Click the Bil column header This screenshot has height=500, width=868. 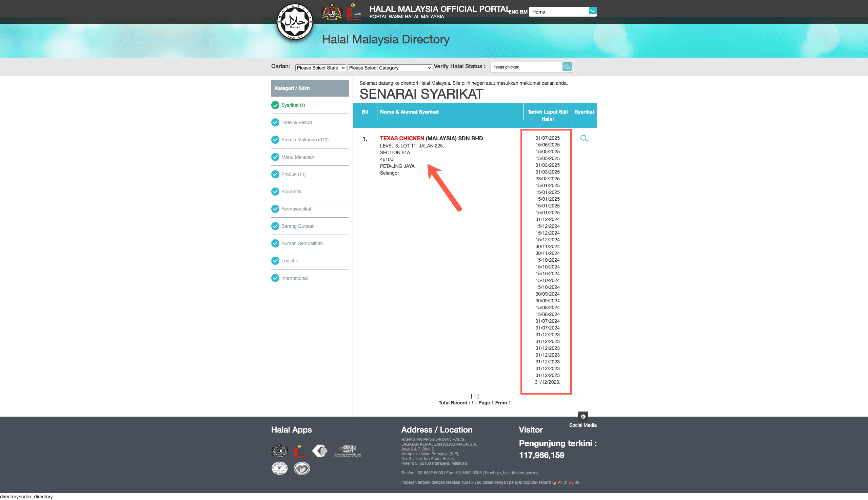tap(364, 112)
